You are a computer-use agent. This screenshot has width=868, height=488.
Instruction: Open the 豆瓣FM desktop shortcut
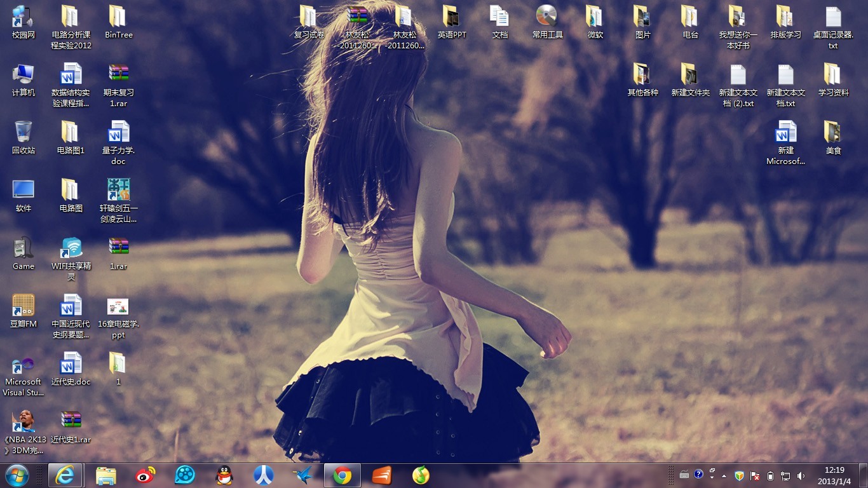(24, 306)
